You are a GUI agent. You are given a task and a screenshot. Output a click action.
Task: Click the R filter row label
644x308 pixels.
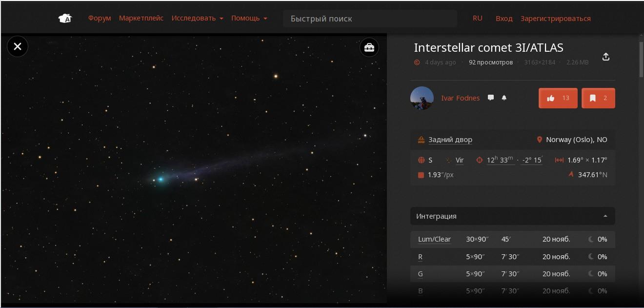(421, 257)
